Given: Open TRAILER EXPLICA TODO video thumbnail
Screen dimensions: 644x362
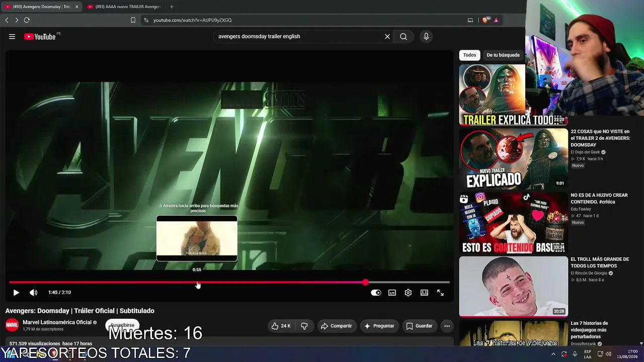Looking at the screenshot, I should 513,95.
